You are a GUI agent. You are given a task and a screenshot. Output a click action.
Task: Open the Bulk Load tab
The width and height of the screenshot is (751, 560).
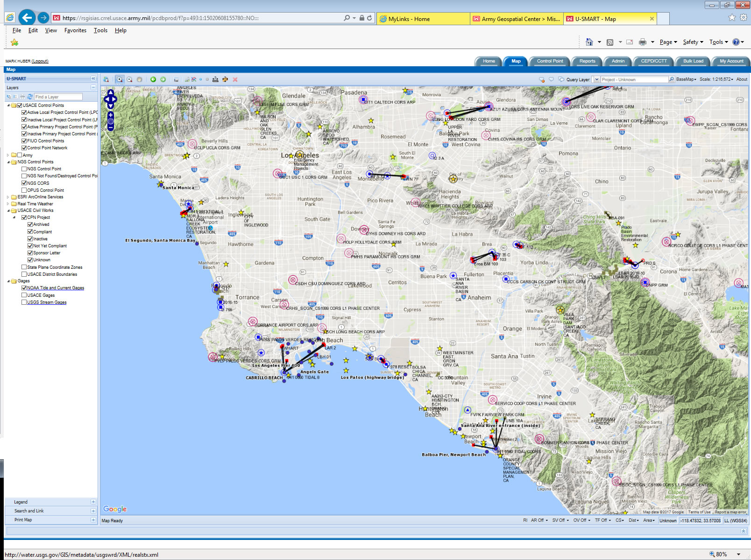click(x=693, y=61)
